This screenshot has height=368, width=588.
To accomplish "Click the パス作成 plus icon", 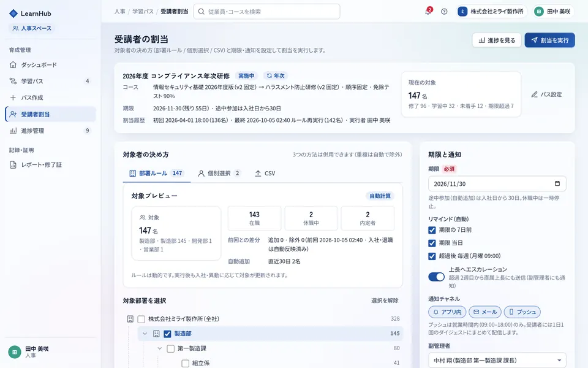I will point(13,98).
